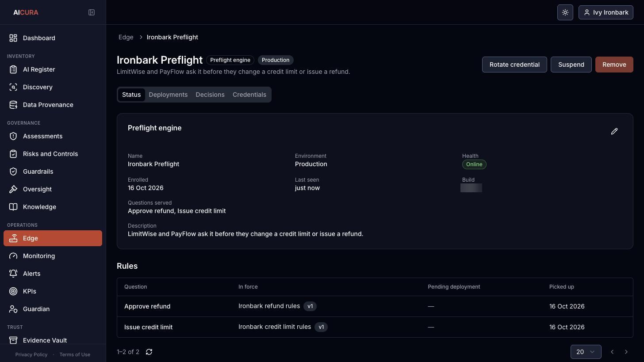The height and width of the screenshot is (362, 644).
Task: Select the Approve refund rule row
Action: pyautogui.click(x=375, y=306)
